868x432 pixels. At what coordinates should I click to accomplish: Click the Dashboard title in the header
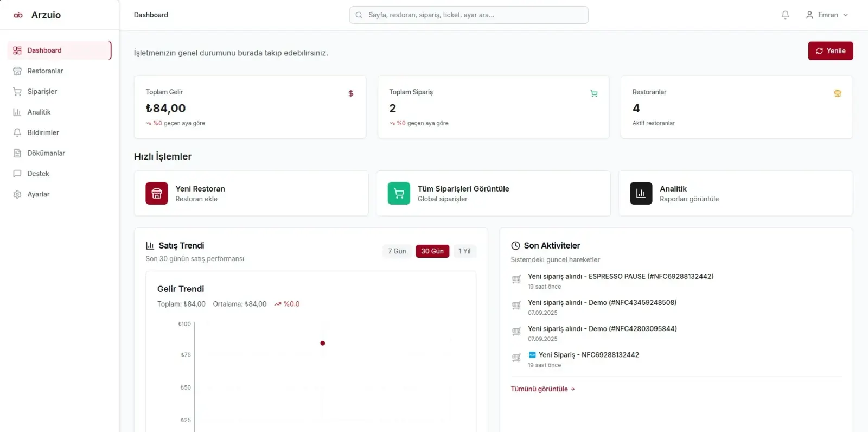click(151, 15)
